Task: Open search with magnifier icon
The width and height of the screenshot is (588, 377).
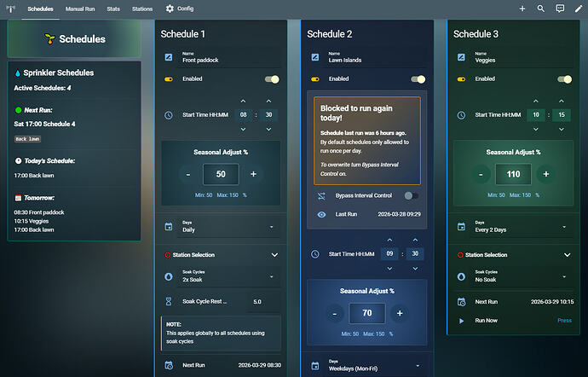Action: coord(541,9)
